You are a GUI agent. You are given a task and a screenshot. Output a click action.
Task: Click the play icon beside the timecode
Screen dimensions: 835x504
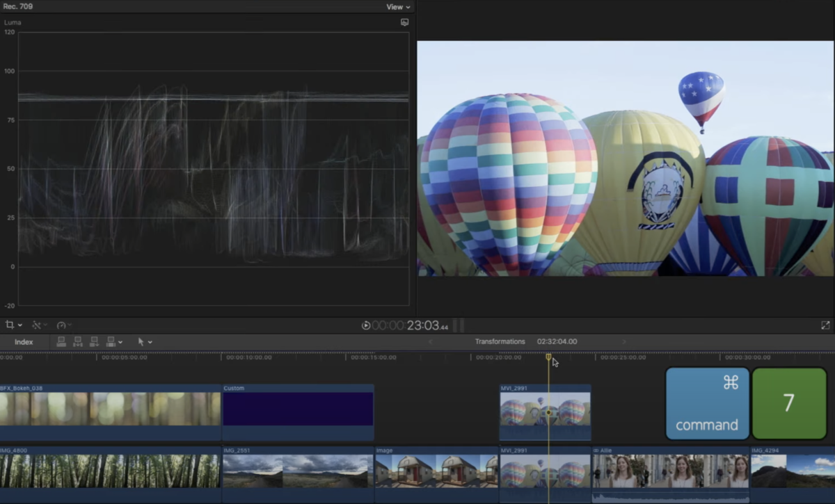(x=366, y=325)
